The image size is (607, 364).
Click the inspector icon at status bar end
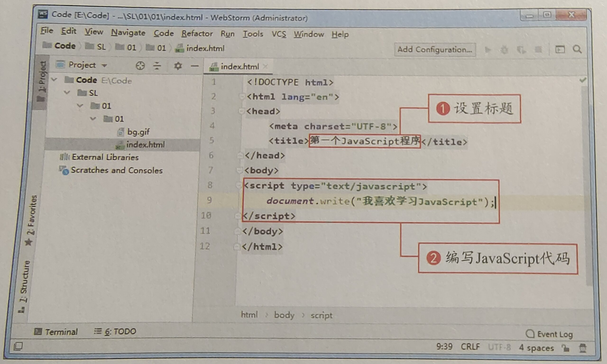(x=583, y=348)
